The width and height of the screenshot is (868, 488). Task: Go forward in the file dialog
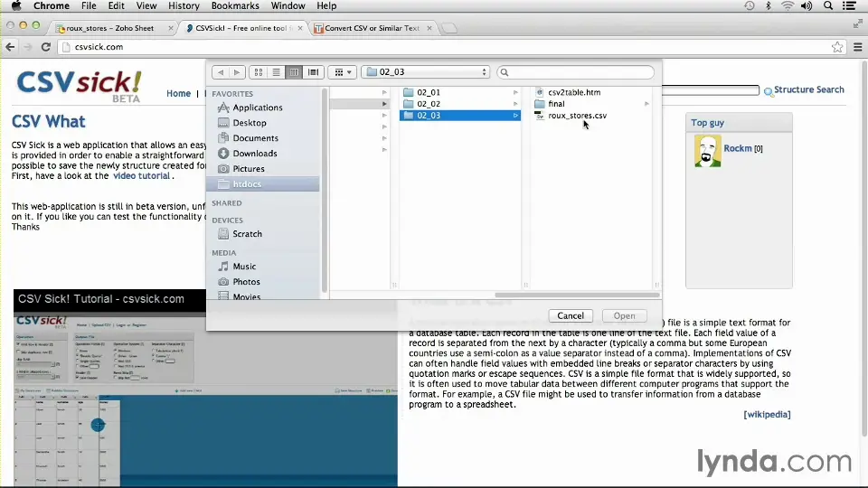click(237, 72)
